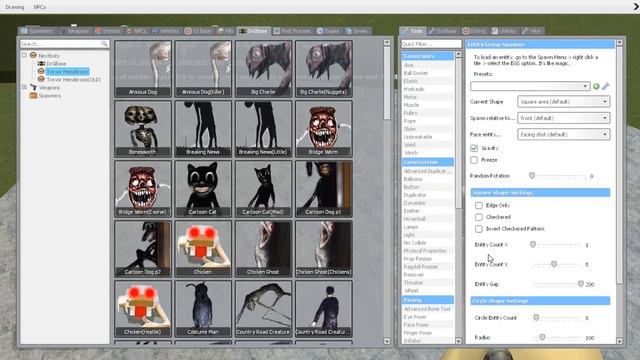Collapse the Nextbots tree node
Screen dimensions: 640x360
[x=24, y=55]
